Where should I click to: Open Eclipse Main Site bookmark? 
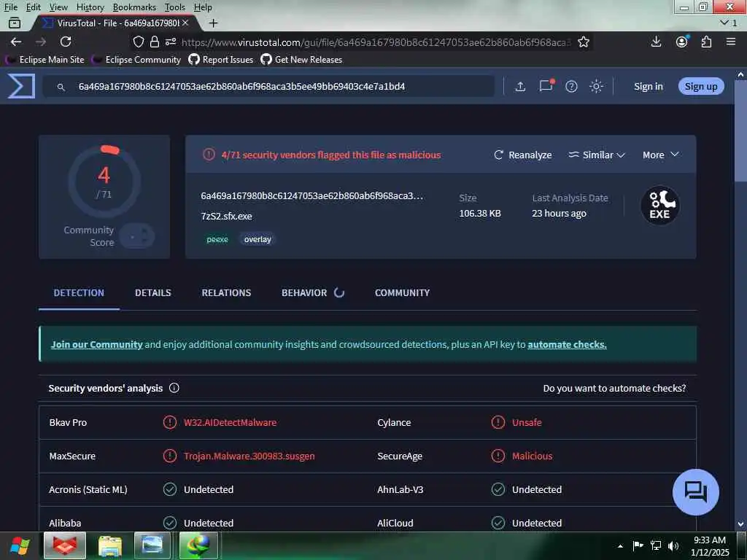click(x=44, y=60)
